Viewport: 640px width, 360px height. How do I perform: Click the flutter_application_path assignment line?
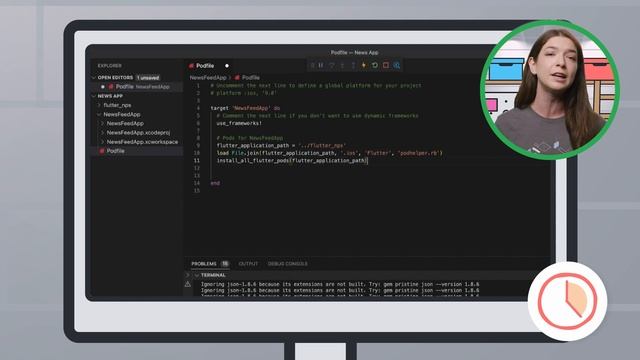click(281, 145)
